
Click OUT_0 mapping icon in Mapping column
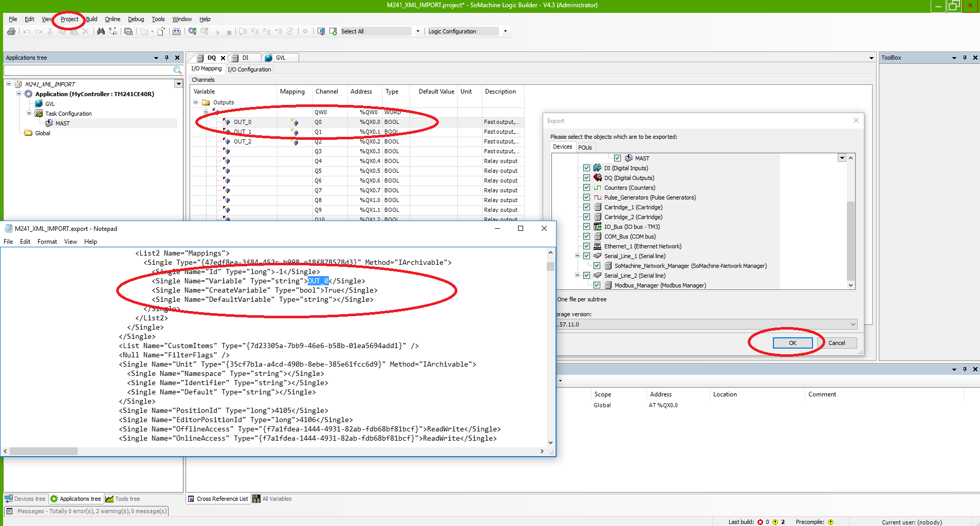click(x=294, y=122)
